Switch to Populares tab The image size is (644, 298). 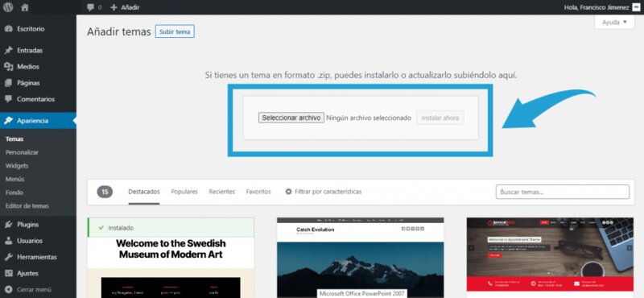click(184, 192)
